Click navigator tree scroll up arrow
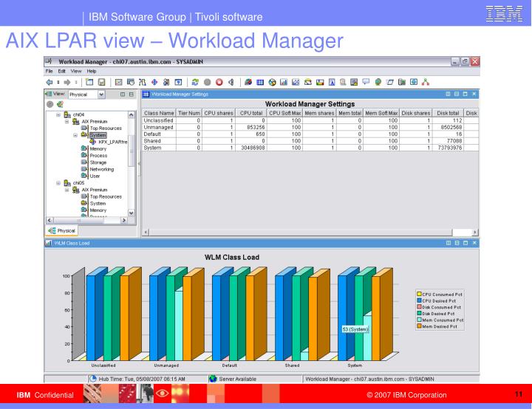This screenshot has width=532, height=409. pos(132,115)
